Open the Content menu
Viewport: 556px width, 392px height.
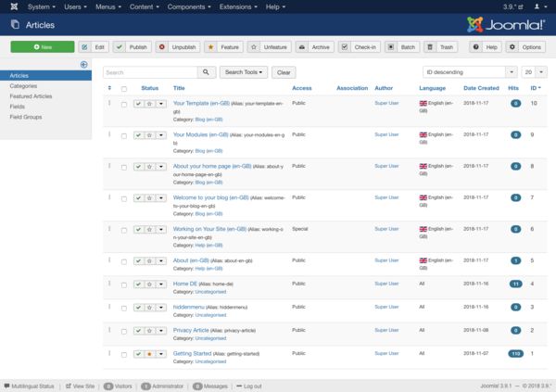click(x=144, y=6)
